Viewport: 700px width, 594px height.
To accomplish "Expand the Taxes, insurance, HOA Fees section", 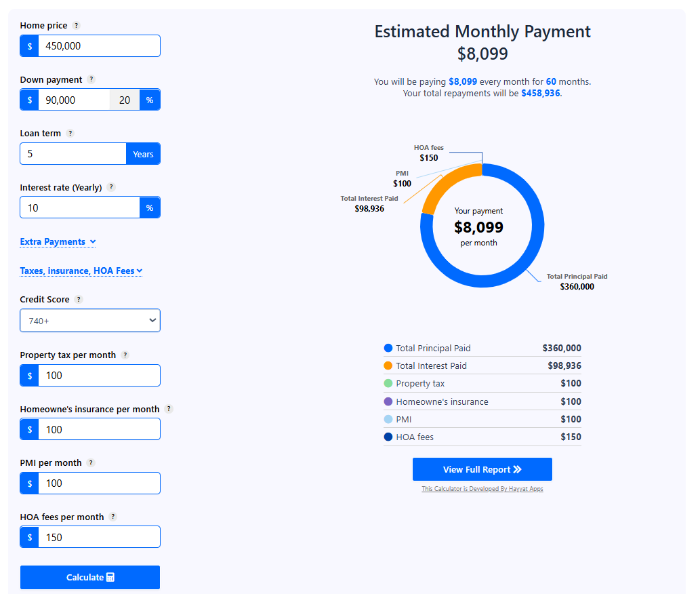I will coord(81,271).
